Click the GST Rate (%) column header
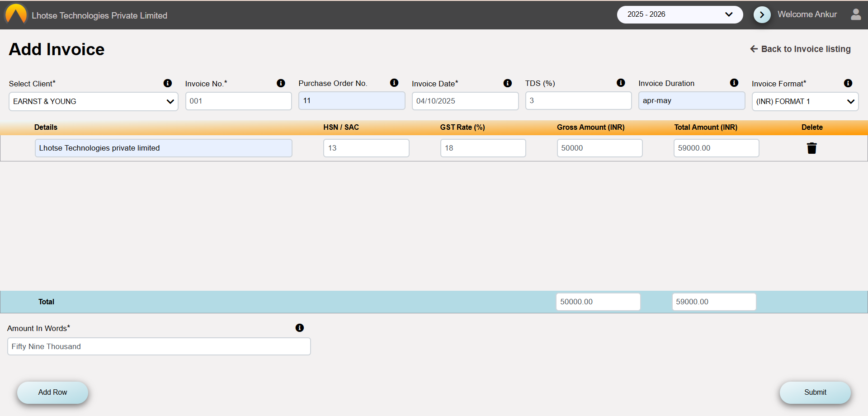 pos(462,127)
